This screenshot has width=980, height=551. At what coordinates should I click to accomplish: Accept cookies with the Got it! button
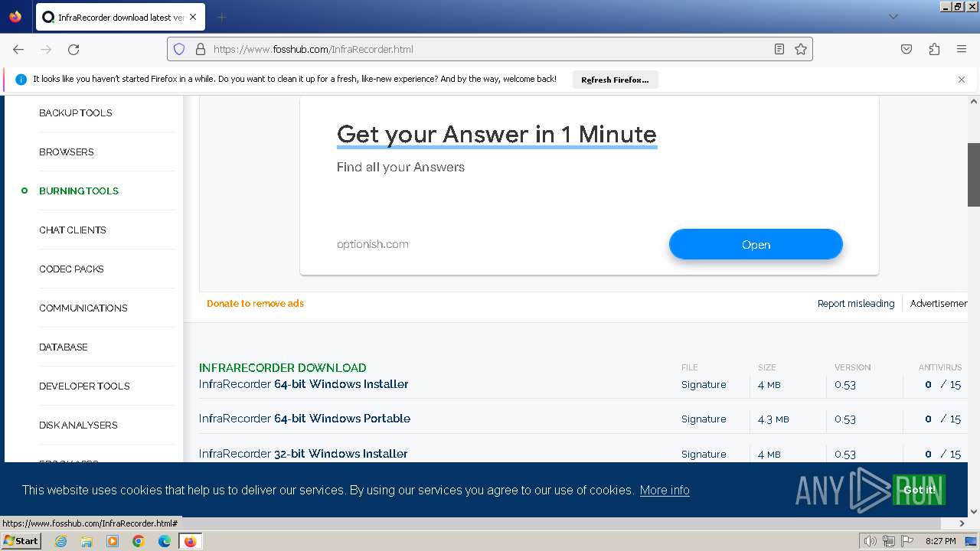[919, 490]
